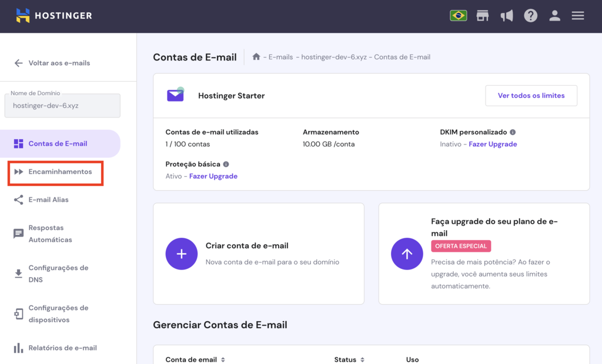Click the E-mails breadcrumb link
Viewport: 602px width, 364px height.
280,57
